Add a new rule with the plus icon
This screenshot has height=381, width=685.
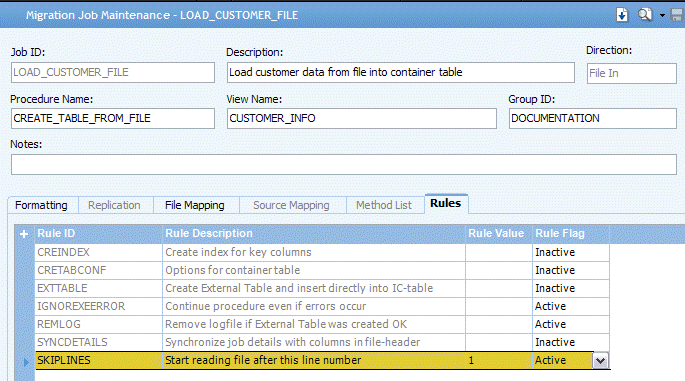[24, 234]
